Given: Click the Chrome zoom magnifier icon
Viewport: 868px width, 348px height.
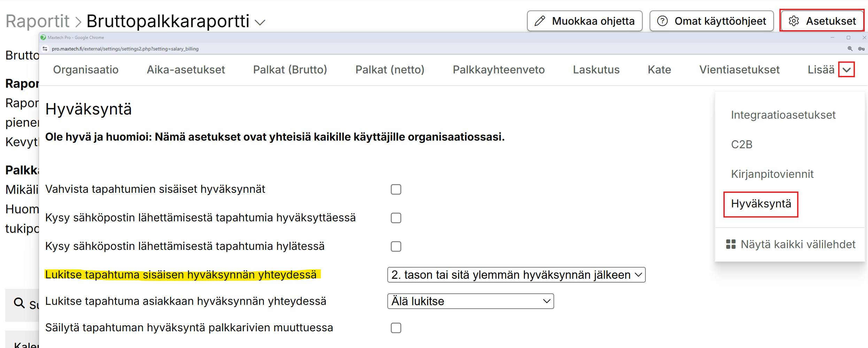Looking at the screenshot, I should 850,49.
